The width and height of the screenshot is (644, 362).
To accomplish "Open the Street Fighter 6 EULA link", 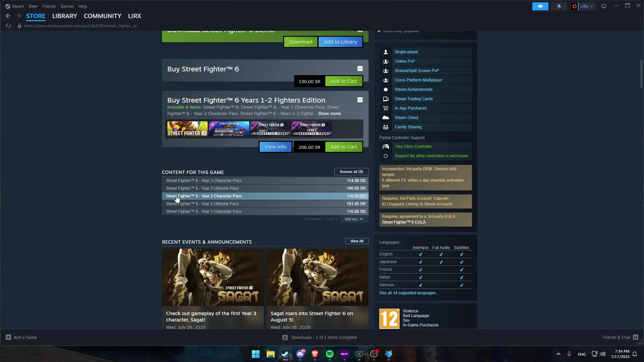I will (x=404, y=222).
